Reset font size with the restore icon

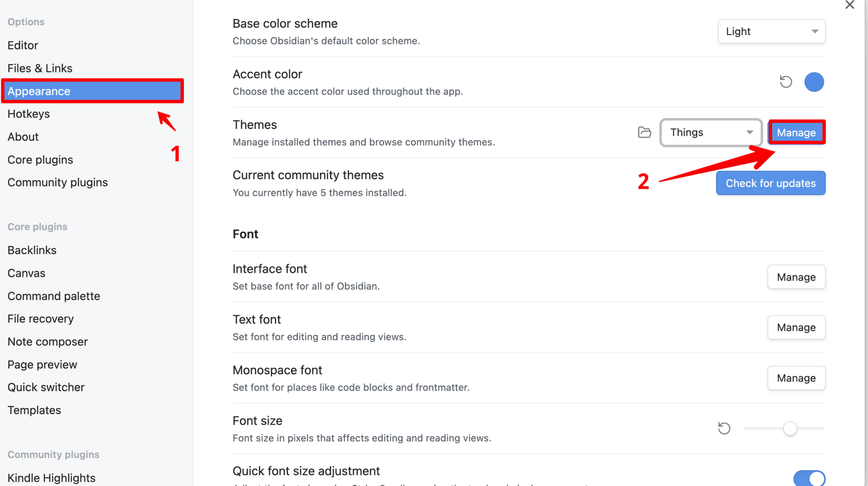coord(724,428)
